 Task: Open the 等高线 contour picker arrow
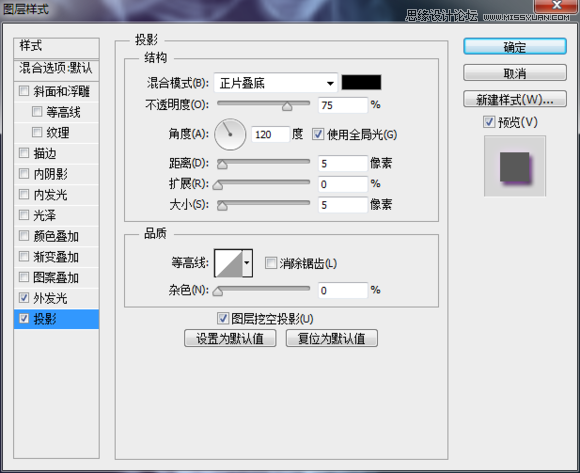[x=247, y=263]
